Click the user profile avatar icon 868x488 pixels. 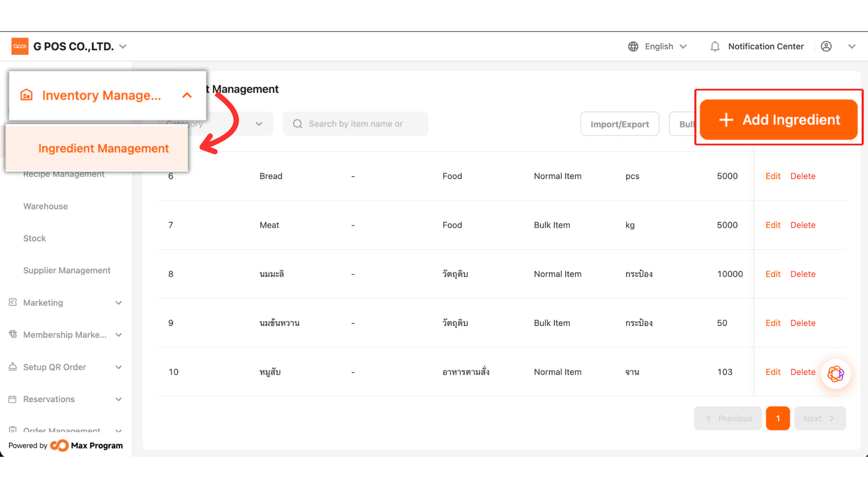tap(826, 47)
